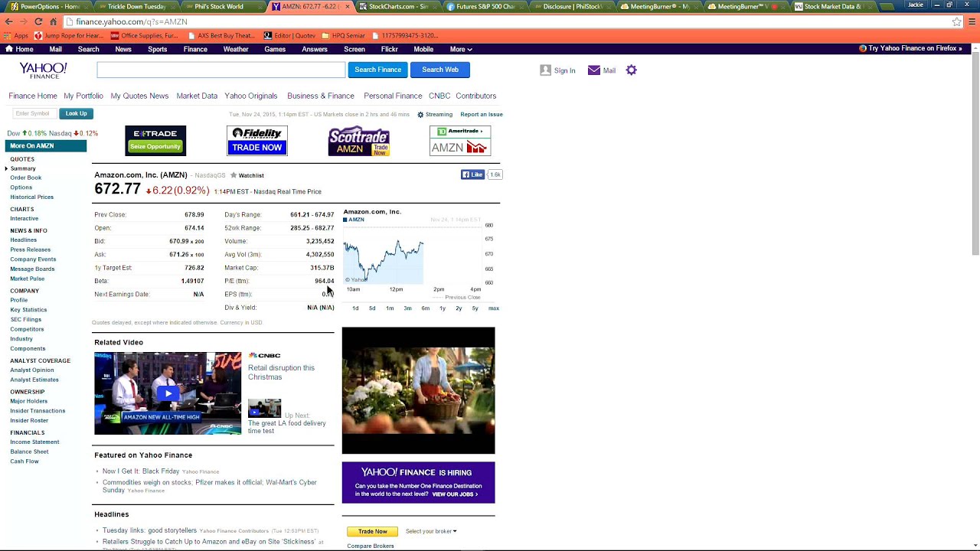980x551 pixels.
Task: Click the AMZN intraday chart
Action: pyautogui.click(x=413, y=256)
